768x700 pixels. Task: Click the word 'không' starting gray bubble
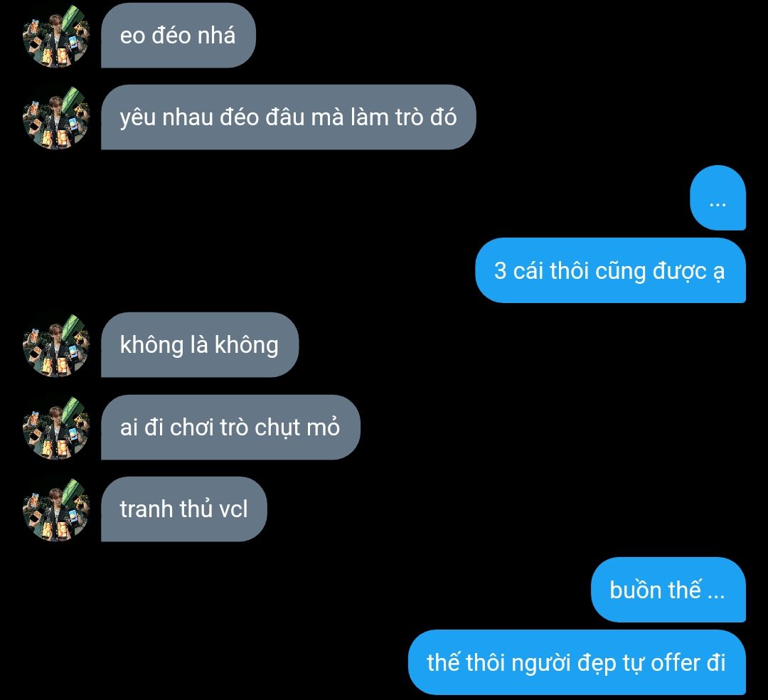pos(151,345)
